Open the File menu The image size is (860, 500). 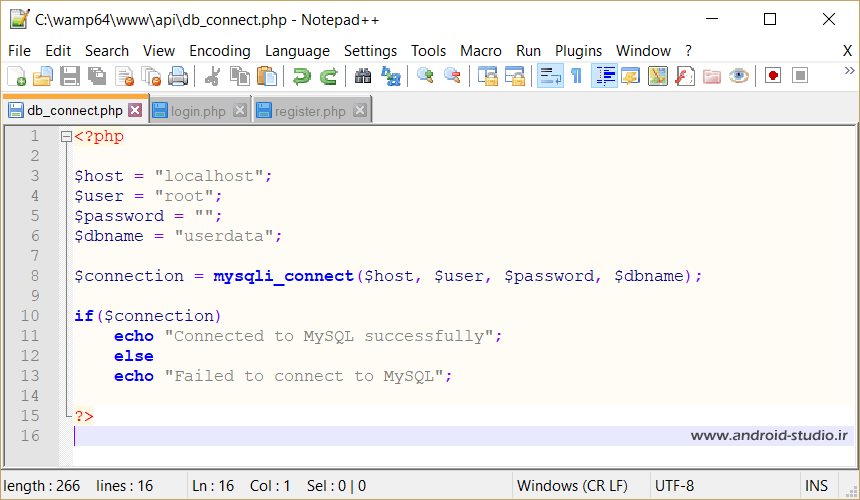click(19, 51)
